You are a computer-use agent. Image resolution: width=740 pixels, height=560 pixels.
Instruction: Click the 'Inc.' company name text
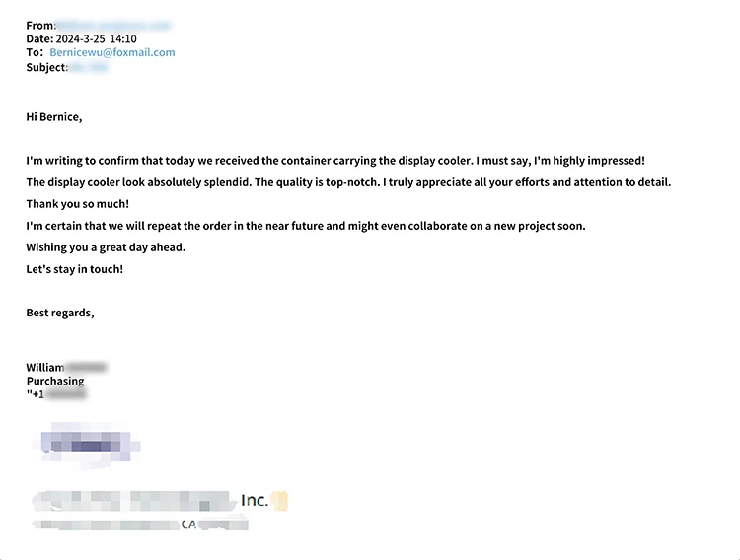(x=255, y=500)
